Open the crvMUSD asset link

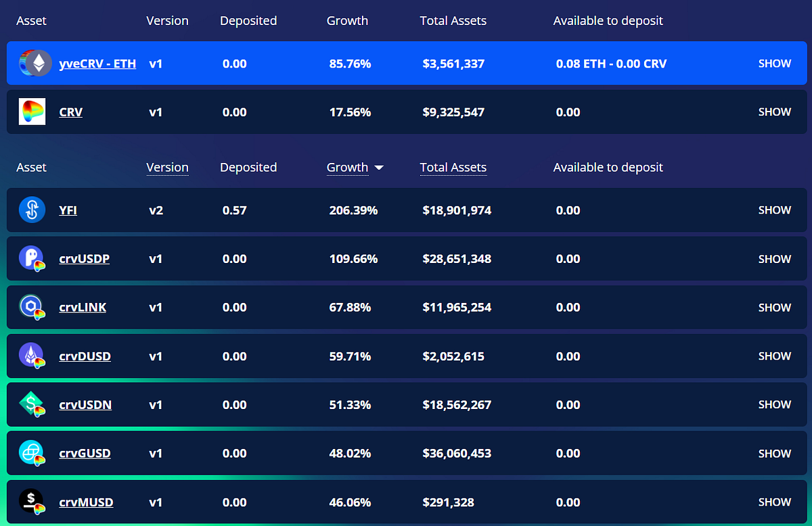pyautogui.click(x=86, y=502)
